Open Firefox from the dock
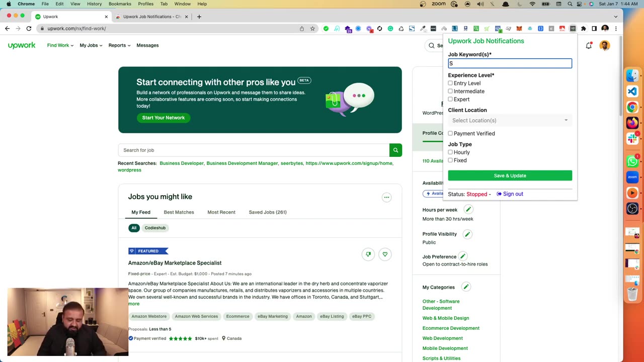 tap(632, 123)
